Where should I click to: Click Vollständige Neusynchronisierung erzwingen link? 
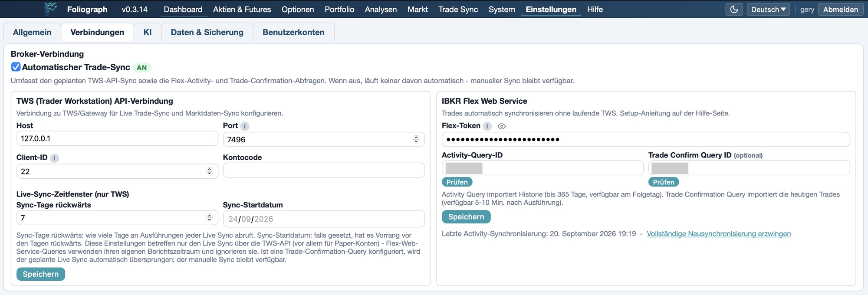[x=719, y=234]
